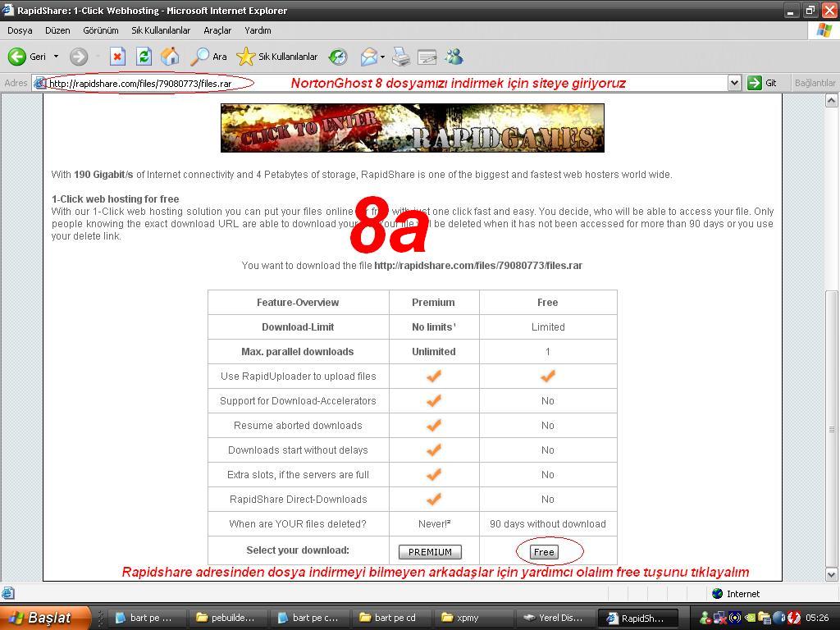The width and height of the screenshot is (840, 630).
Task: Open the Geri back-history dropdown arrow
Action: tap(56, 57)
